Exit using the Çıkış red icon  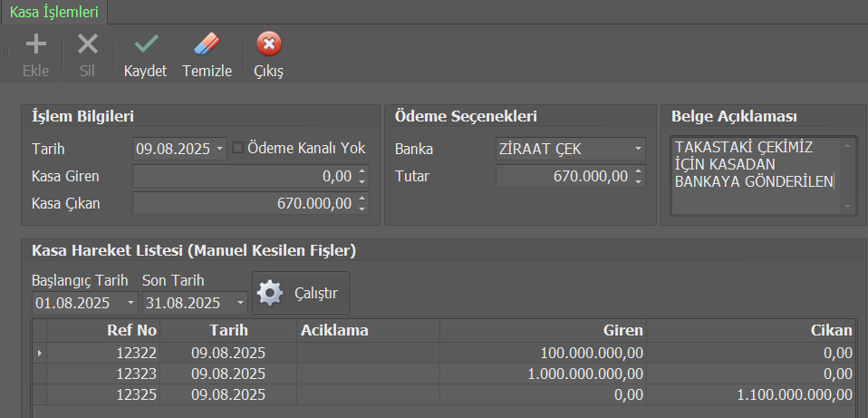268,44
